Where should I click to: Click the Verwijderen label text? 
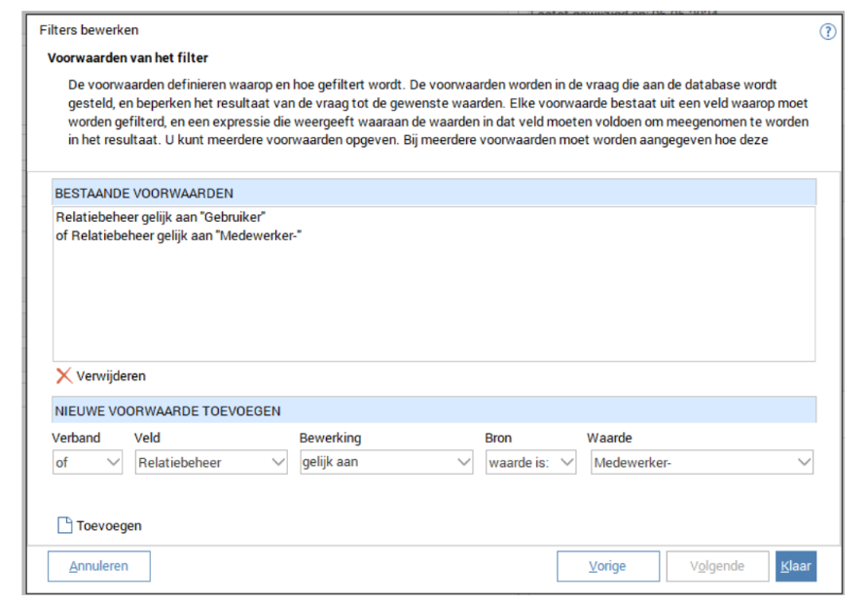coord(111,375)
